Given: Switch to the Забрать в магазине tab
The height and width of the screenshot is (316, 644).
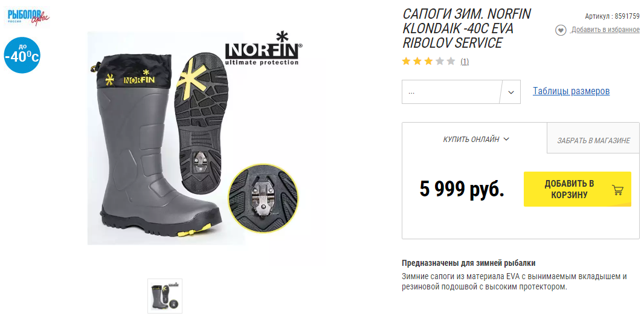Looking at the screenshot, I should pyautogui.click(x=593, y=141).
